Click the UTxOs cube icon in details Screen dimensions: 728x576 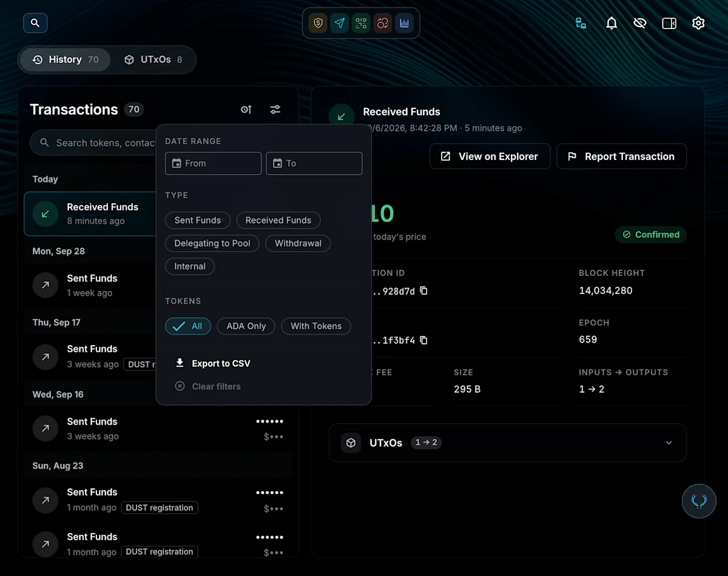click(351, 443)
